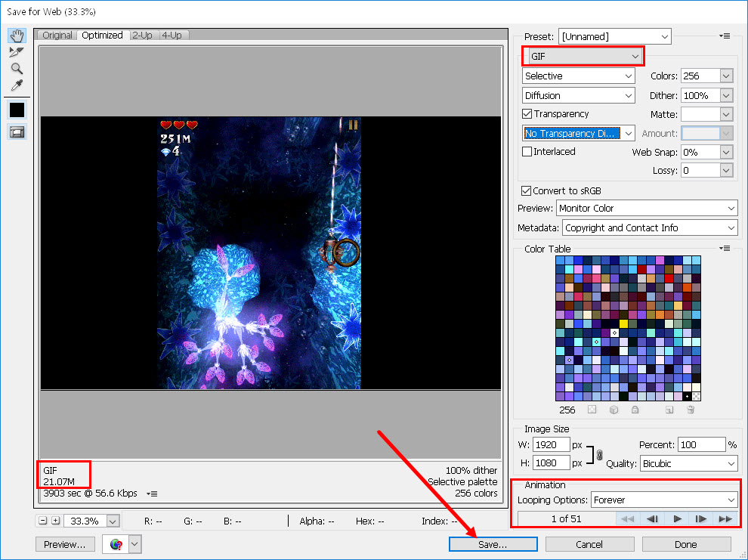Screen dimensions: 748x560
Task: Select the transparent checkered swatch in Color Table
Action: point(696,397)
